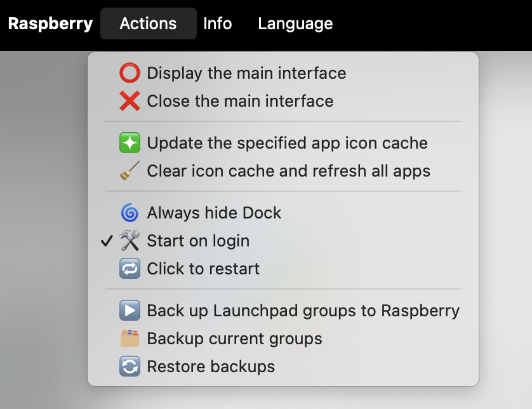Choose Display the main interface
This screenshot has width=532, height=409.
[246, 73]
